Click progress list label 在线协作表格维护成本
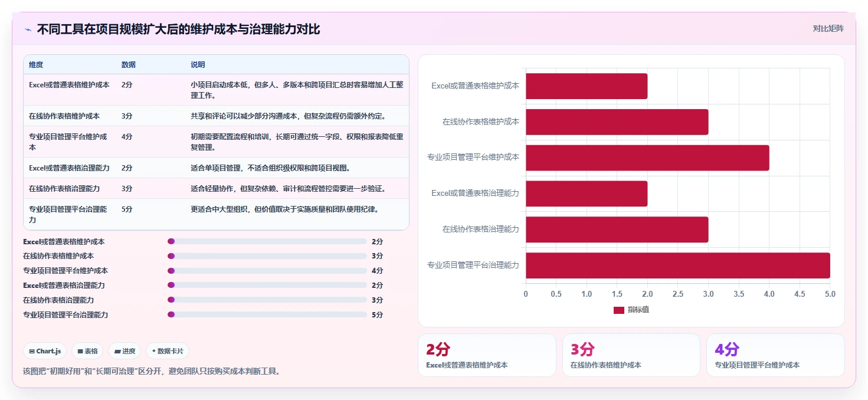This screenshot has width=868, height=400. (58, 256)
